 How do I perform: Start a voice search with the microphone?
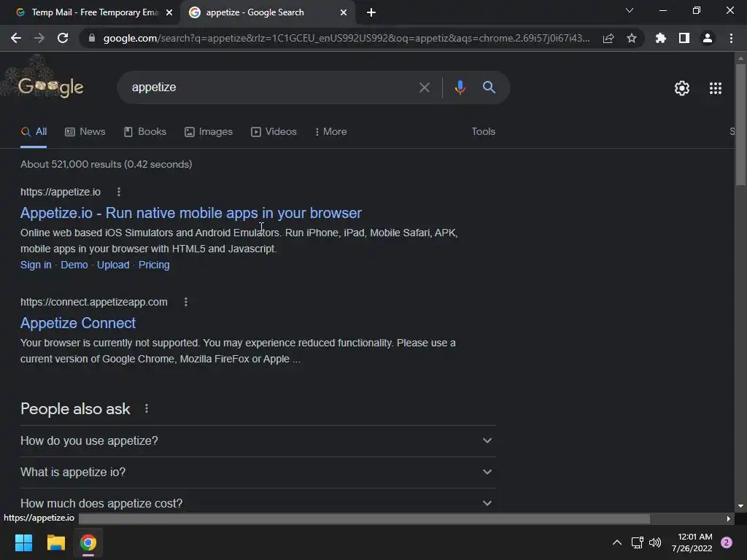[460, 87]
